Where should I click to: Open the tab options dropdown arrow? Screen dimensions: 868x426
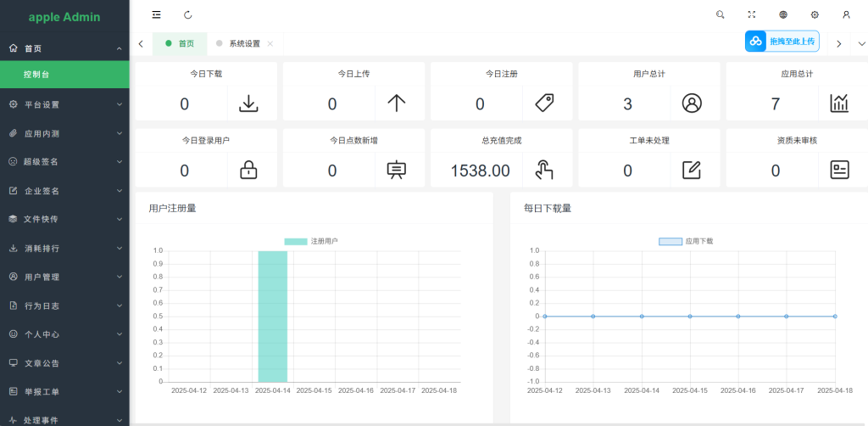point(861,44)
